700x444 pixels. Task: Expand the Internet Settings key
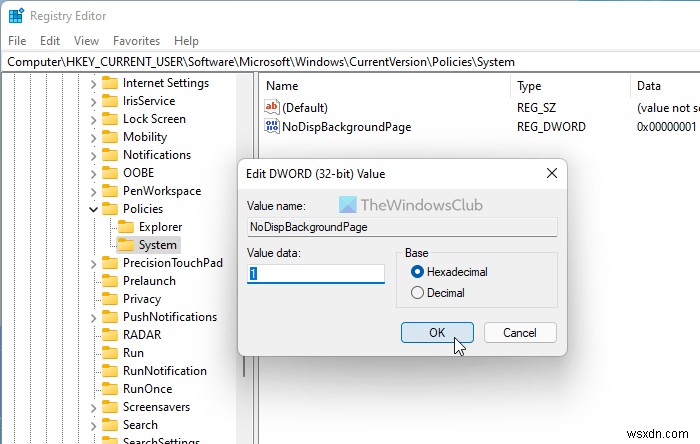[x=93, y=84]
